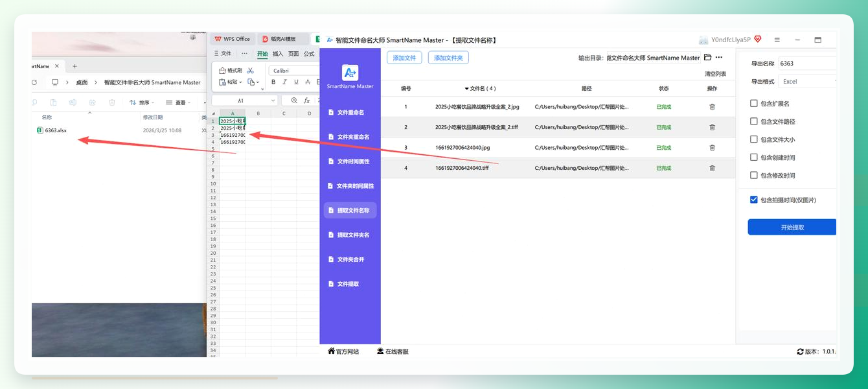Toggle italic in WPS toolbar
The width and height of the screenshot is (868, 389).
click(x=284, y=82)
